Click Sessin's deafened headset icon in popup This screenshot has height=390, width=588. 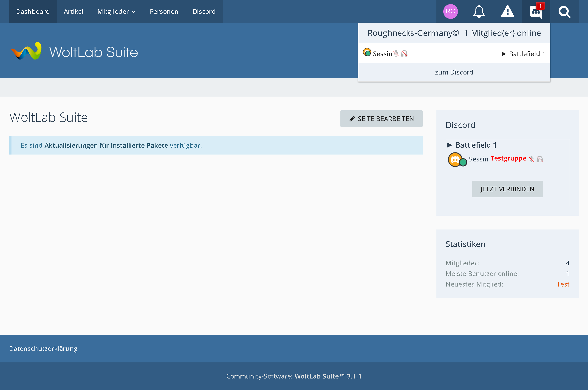(x=404, y=54)
